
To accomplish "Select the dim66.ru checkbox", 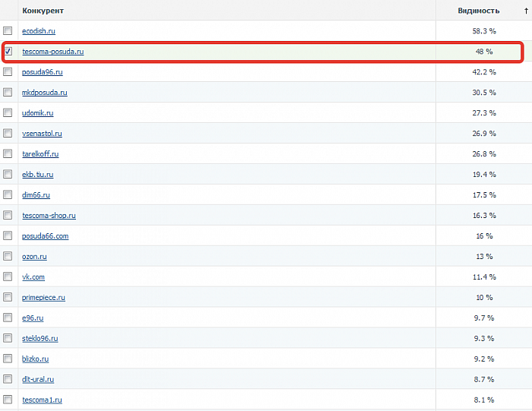I will click(8, 194).
